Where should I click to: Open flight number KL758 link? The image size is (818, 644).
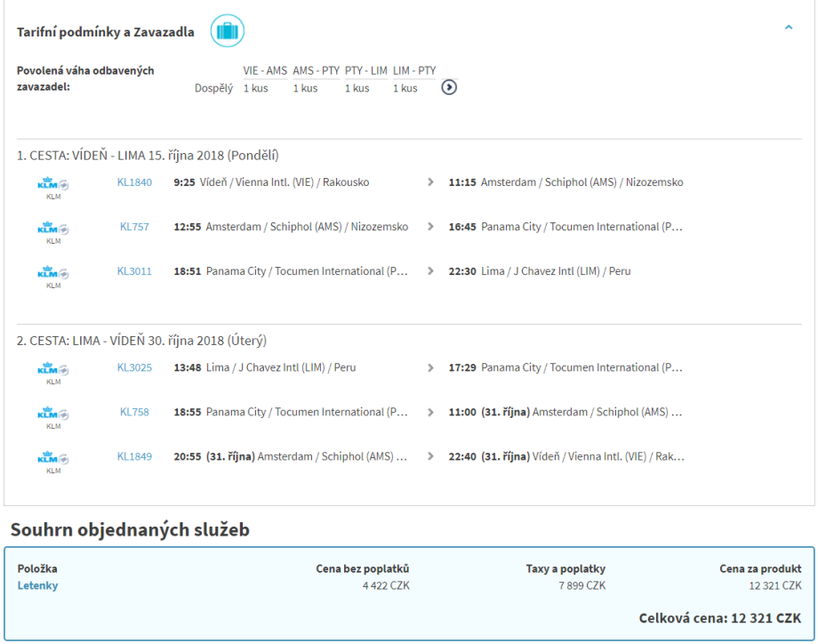click(134, 412)
